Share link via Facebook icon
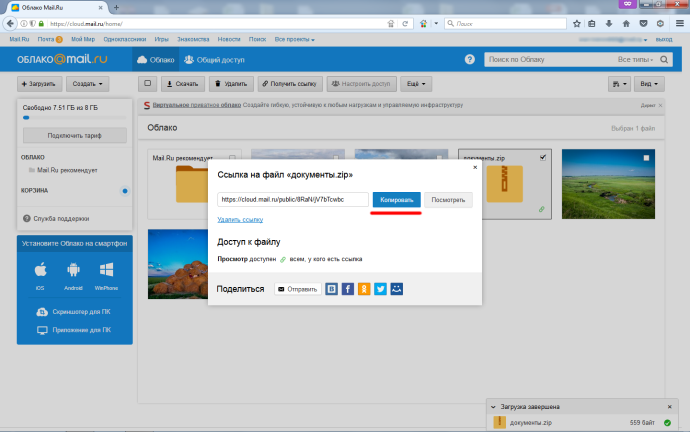 click(x=347, y=289)
